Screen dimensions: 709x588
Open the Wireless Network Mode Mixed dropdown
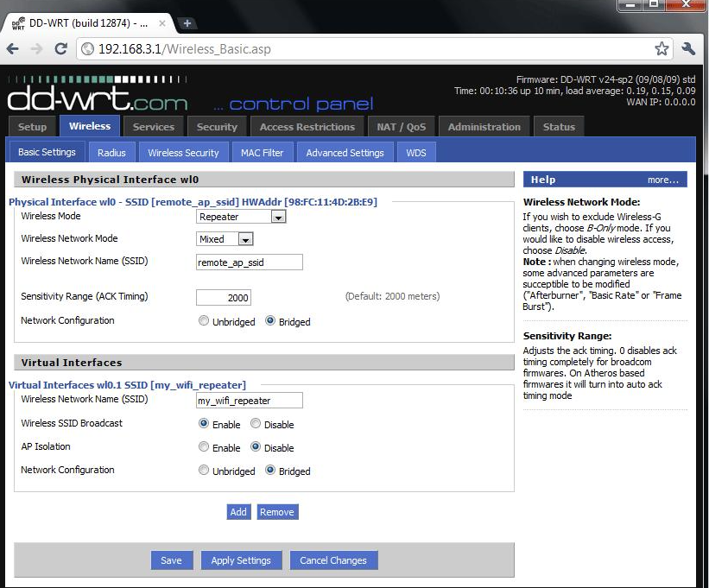(x=225, y=239)
